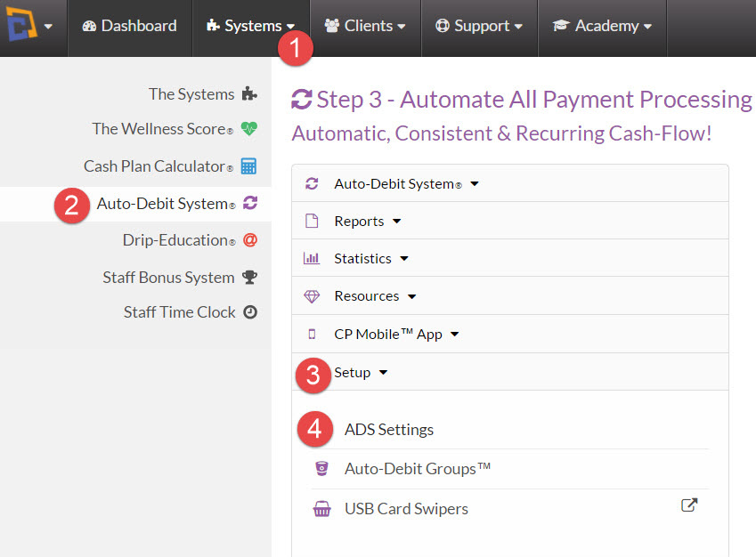This screenshot has height=557, width=756.
Task: Open the Systems menu in the top bar
Action: (x=251, y=25)
